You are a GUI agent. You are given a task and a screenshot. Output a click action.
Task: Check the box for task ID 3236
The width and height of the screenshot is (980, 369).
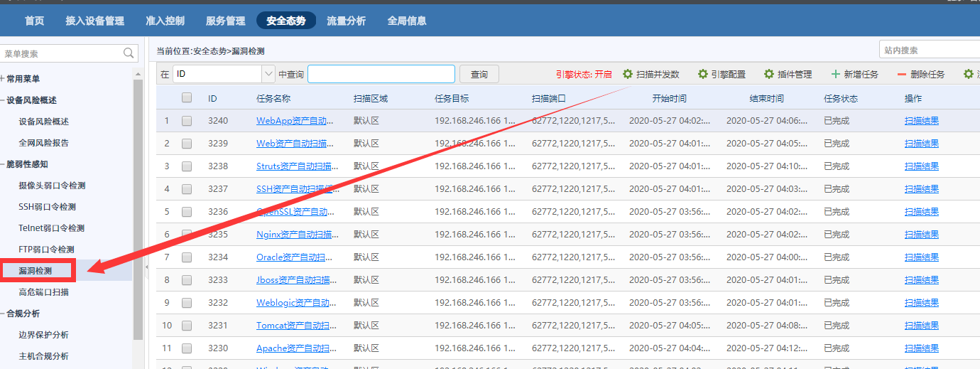click(x=187, y=212)
